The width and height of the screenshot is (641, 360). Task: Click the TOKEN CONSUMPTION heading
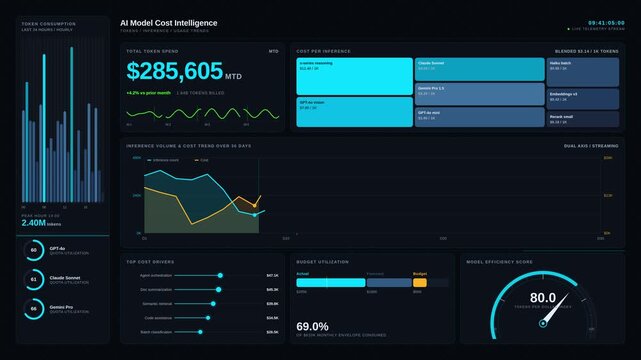click(49, 24)
